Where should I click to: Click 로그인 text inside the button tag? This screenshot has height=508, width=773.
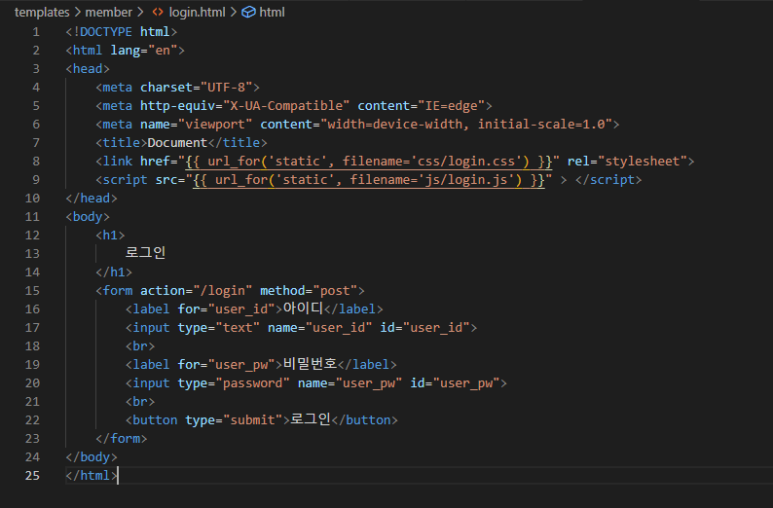(x=310, y=420)
